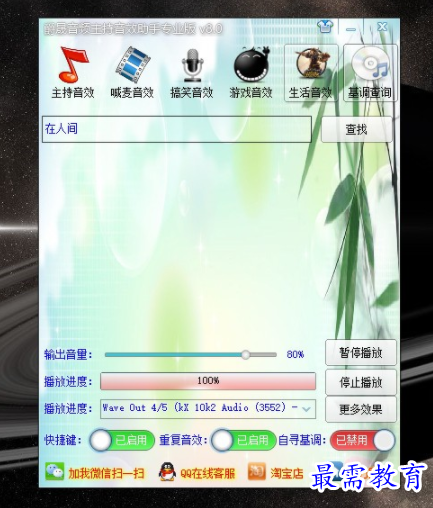Toggle the 重复音效 enabled switch

(243, 440)
